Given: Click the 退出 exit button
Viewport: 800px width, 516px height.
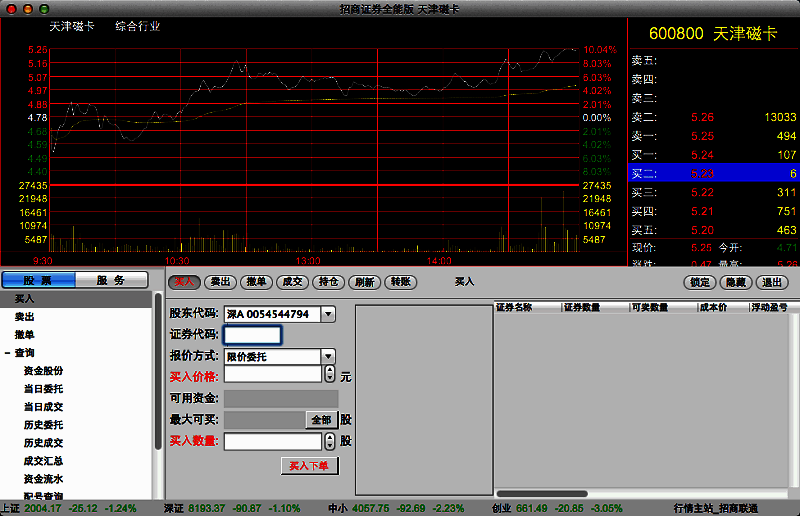Looking at the screenshot, I should 770,282.
